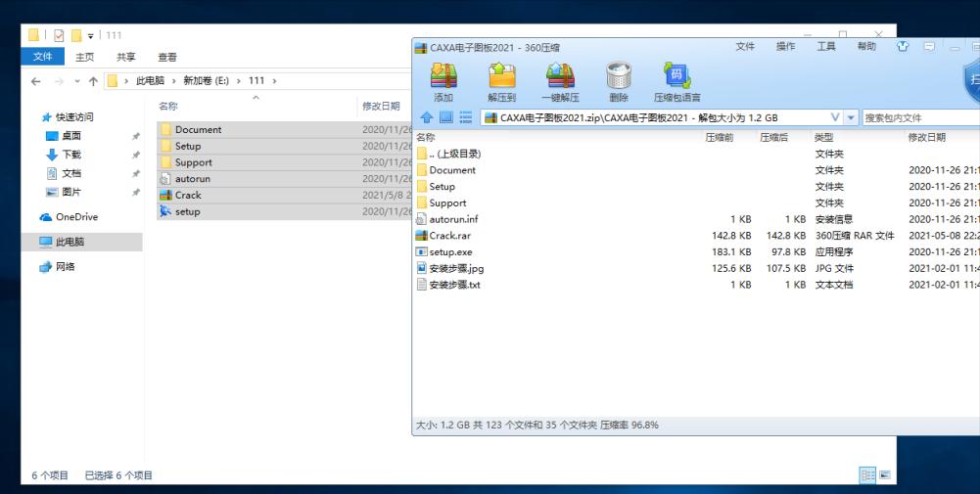Sort by the 压缩前 column header

coord(720,138)
